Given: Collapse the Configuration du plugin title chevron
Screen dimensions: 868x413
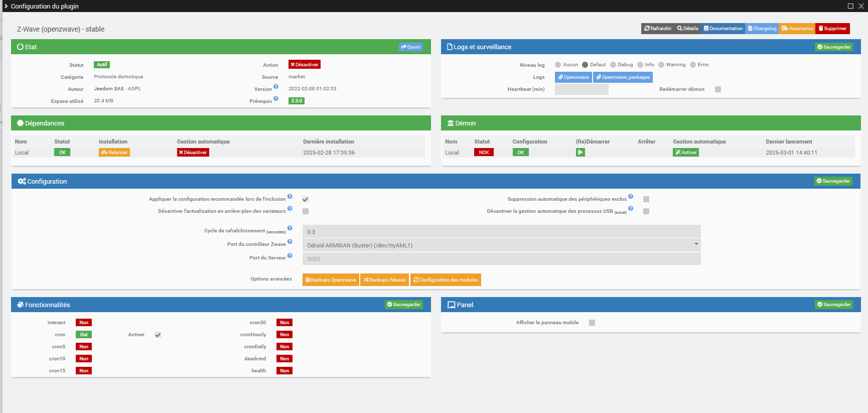Looking at the screenshot, I should 6,6.
